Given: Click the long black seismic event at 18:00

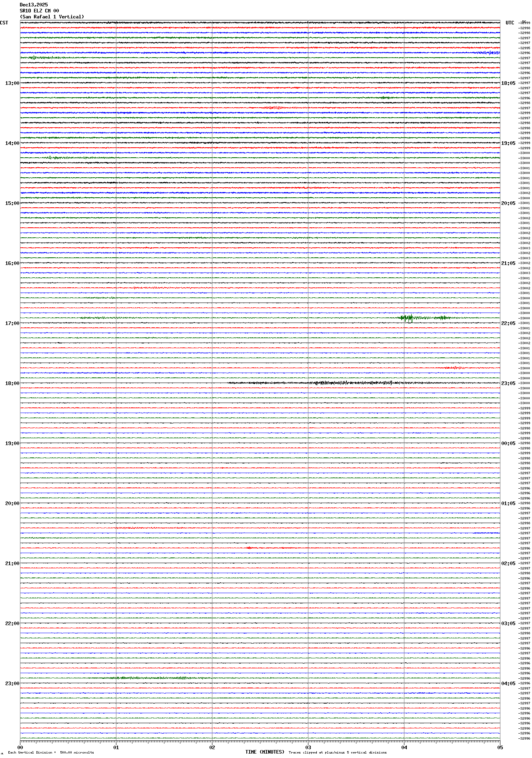Looking at the screenshot, I should coord(340,383).
